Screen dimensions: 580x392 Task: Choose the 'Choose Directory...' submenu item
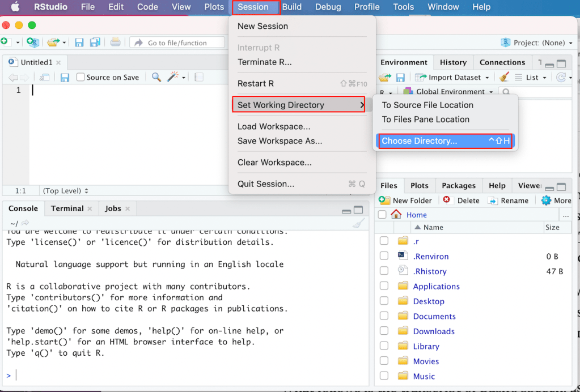446,140
